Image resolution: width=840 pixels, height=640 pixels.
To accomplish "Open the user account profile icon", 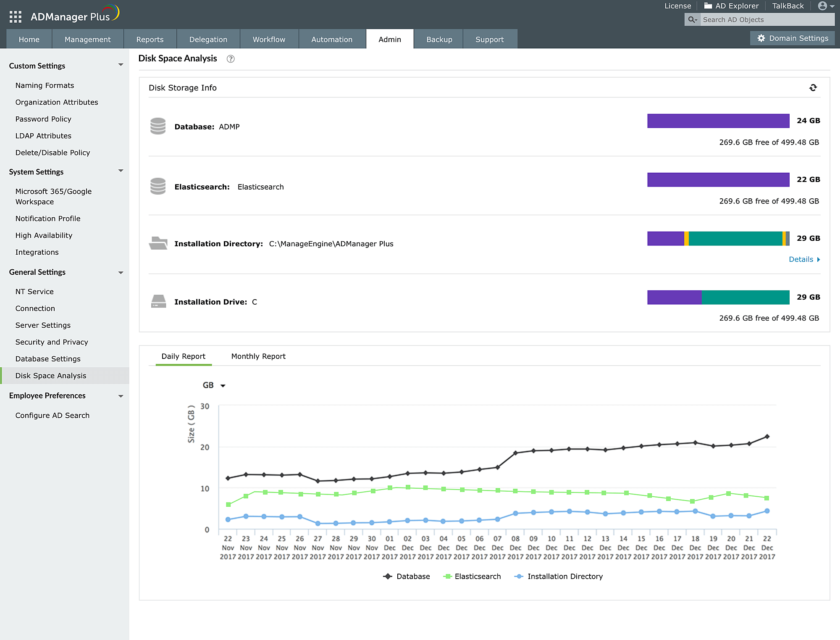I will (x=822, y=6).
